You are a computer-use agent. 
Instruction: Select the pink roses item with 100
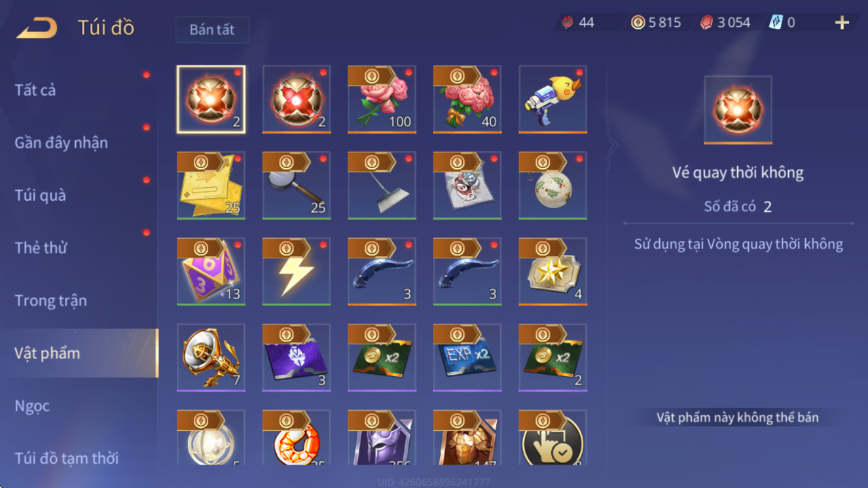[x=382, y=99]
